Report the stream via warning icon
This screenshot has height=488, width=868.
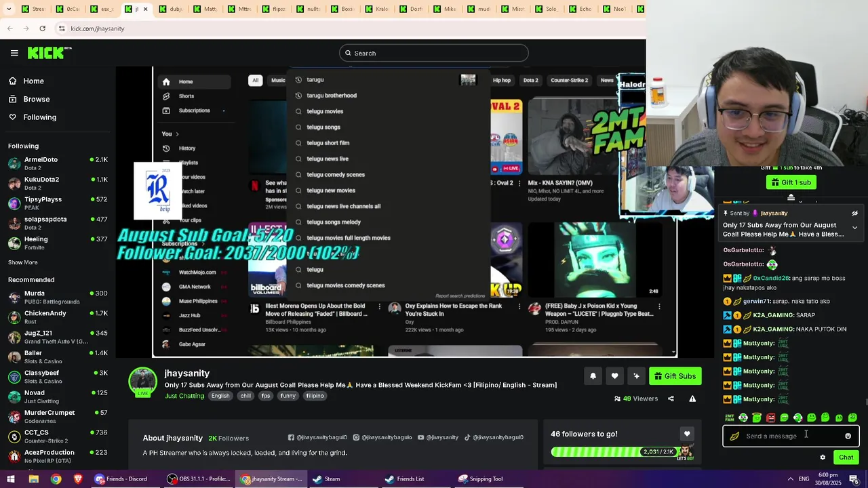point(692,399)
